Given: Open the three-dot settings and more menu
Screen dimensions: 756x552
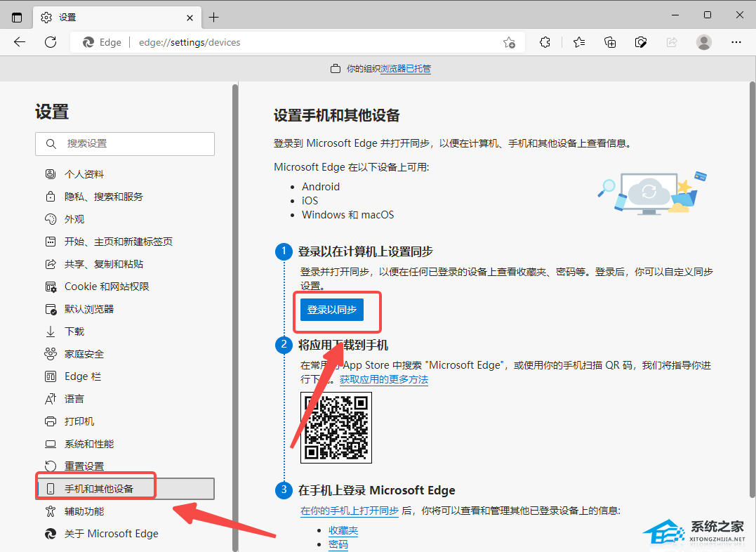Looking at the screenshot, I should point(736,42).
